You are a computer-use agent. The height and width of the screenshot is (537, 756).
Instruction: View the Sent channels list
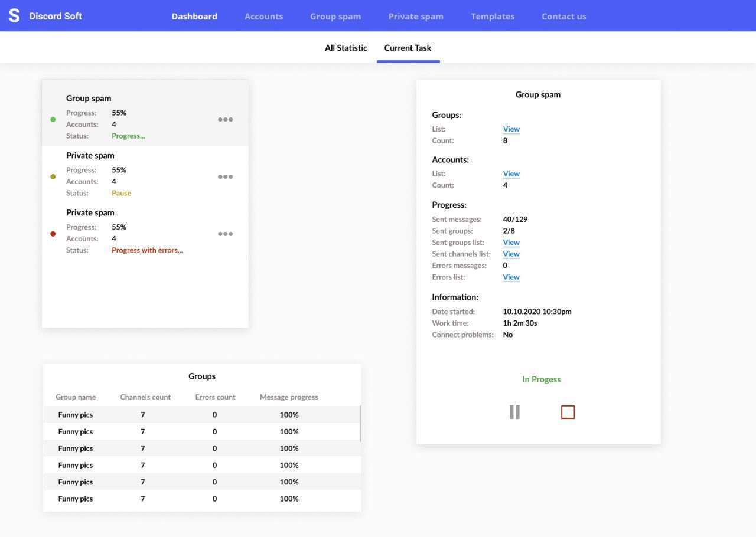(511, 254)
